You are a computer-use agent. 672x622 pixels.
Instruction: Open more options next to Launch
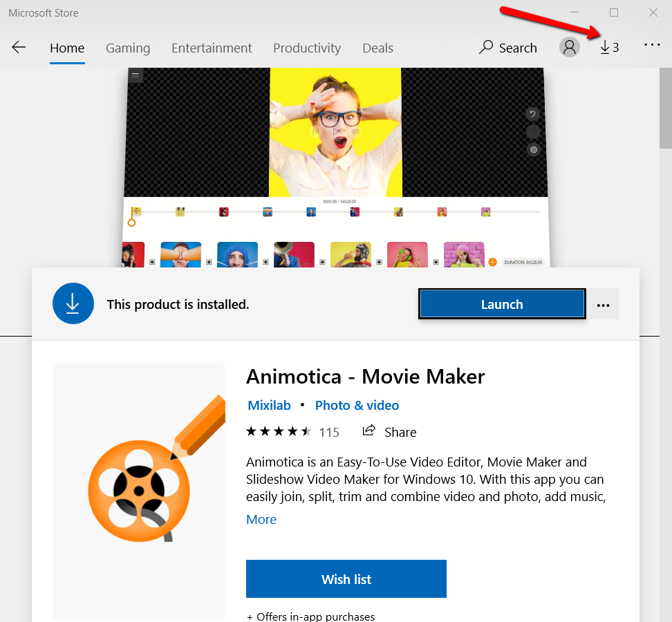pyautogui.click(x=603, y=305)
